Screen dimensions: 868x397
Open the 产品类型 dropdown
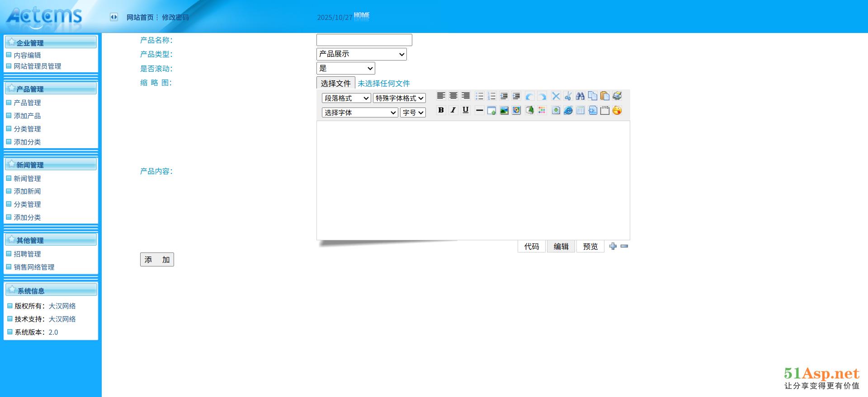pyautogui.click(x=361, y=54)
